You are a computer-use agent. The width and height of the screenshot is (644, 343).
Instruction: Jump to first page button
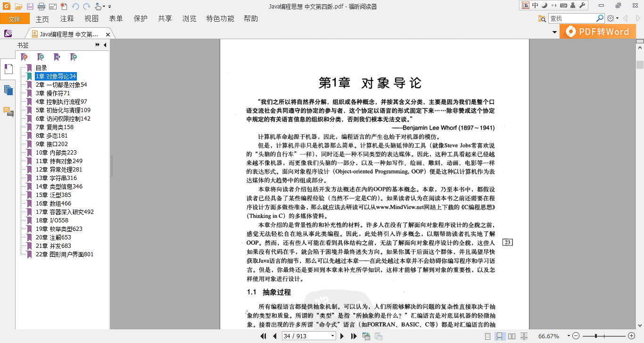(264, 336)
